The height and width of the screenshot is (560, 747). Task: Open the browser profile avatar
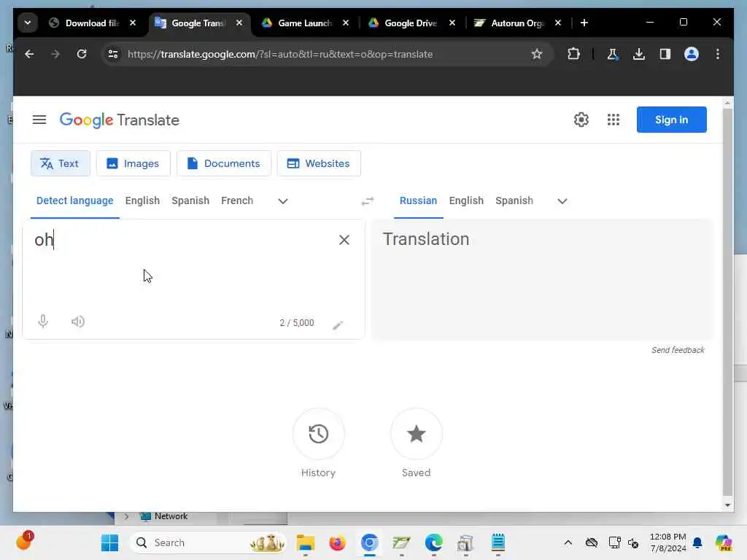tap(692, 54)
